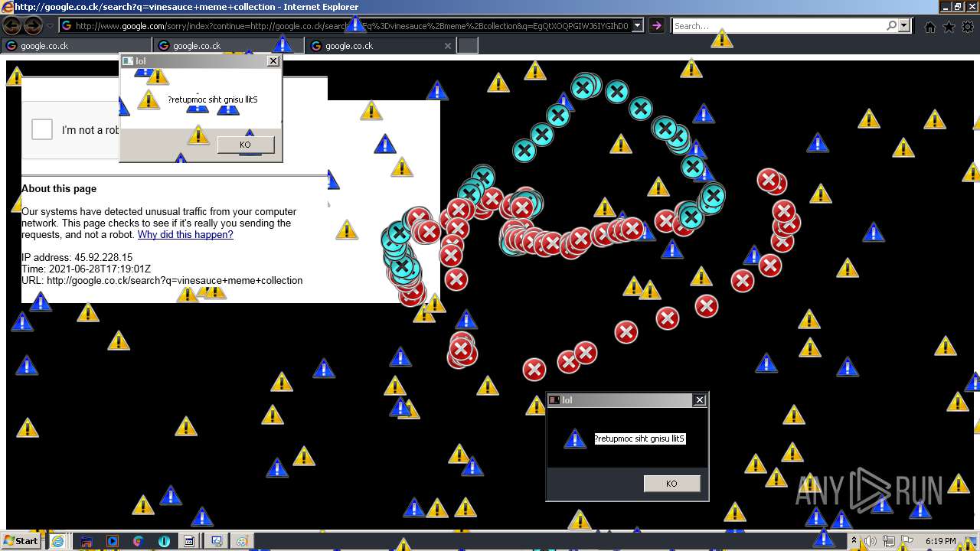Image resolution: width=980 pixels, height=551 pixels.
Task: Open the Start menu
Action: pyautogui.click(x=21, y=541)
